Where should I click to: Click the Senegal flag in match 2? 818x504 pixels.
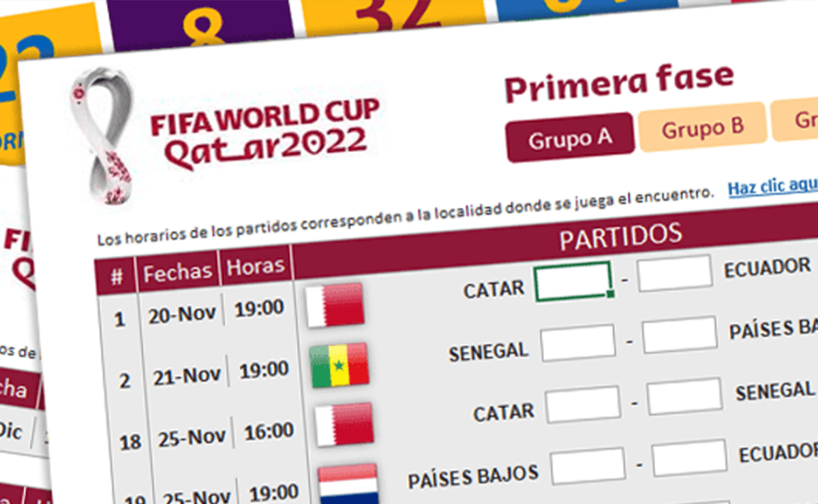[x=339, y=365]
